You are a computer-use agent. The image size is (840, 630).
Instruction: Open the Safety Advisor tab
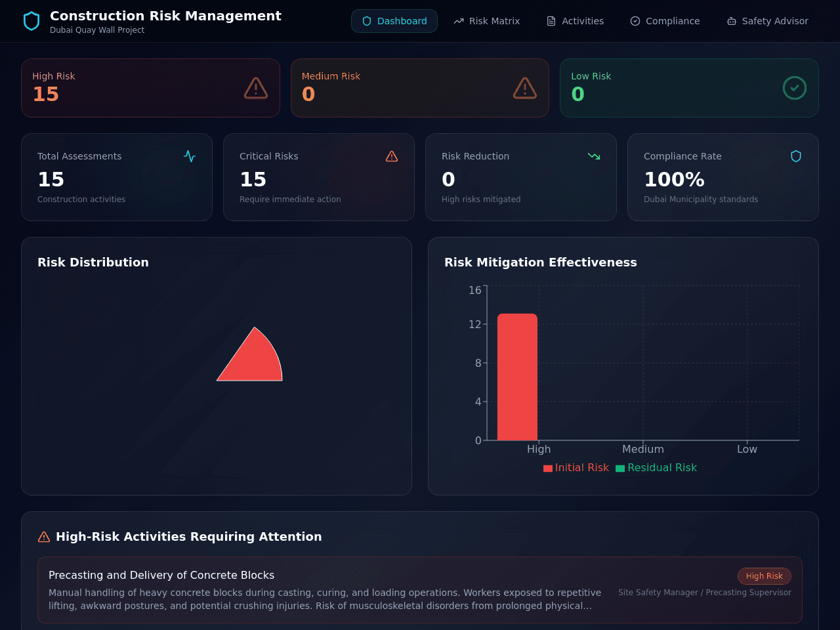coord(767,21)
